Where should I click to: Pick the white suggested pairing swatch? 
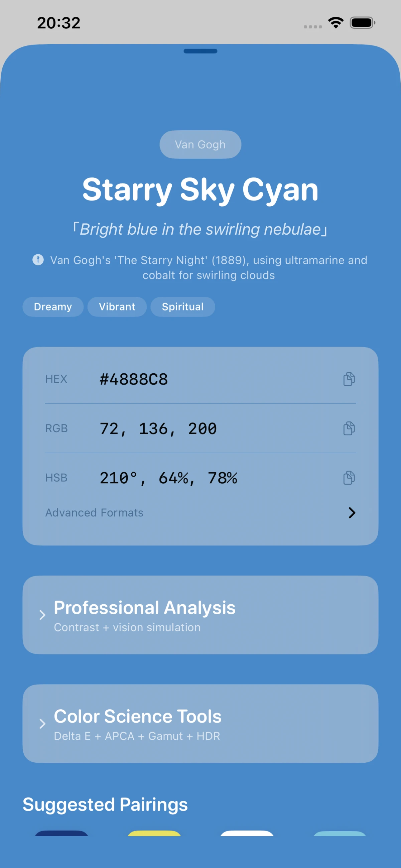(247, 833)
